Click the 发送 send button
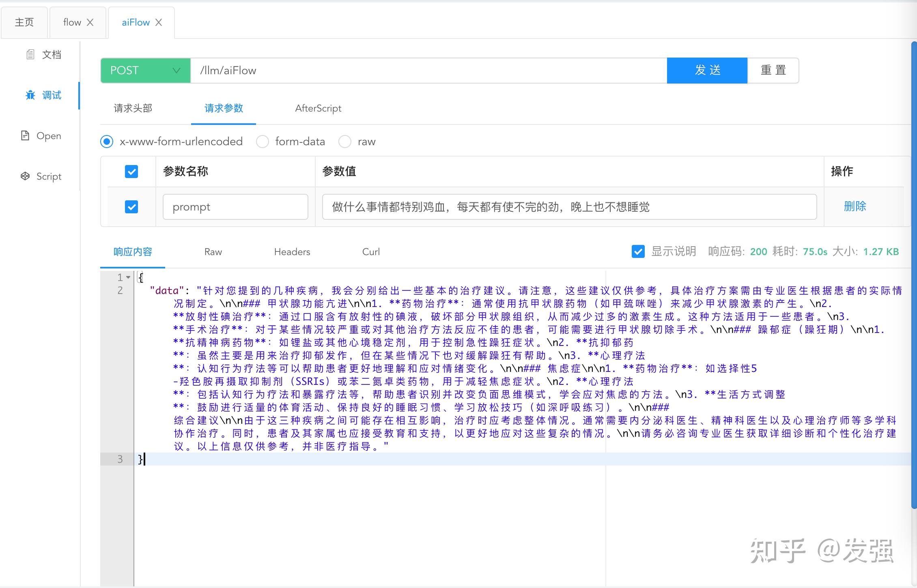 pyautogui.click(x=707, y=71)
